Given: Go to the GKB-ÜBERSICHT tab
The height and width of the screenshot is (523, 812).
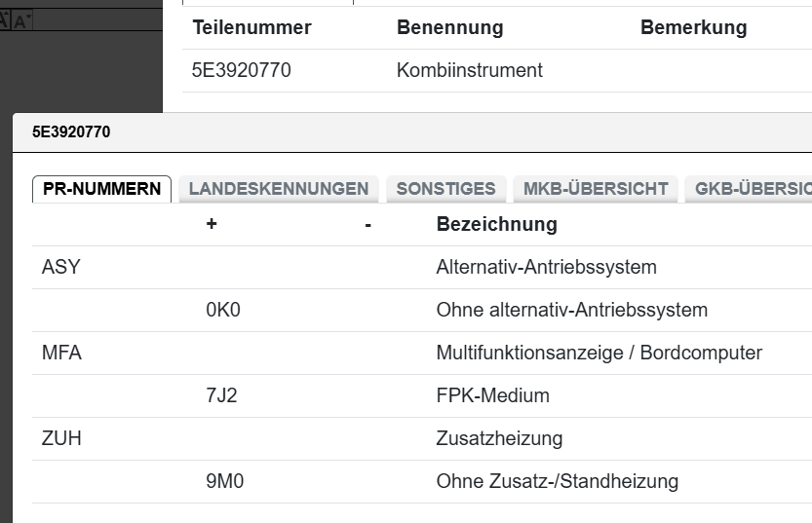Looking at the screenshot, I should point(751,189).
